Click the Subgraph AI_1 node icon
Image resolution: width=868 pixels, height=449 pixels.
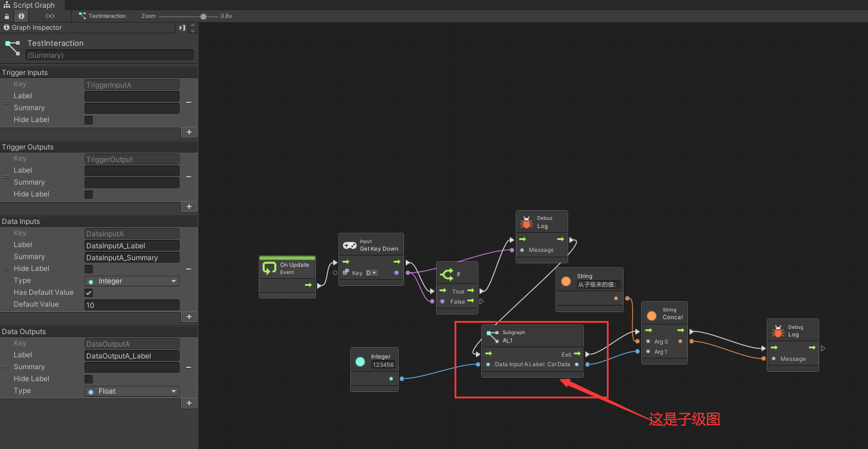492,336
